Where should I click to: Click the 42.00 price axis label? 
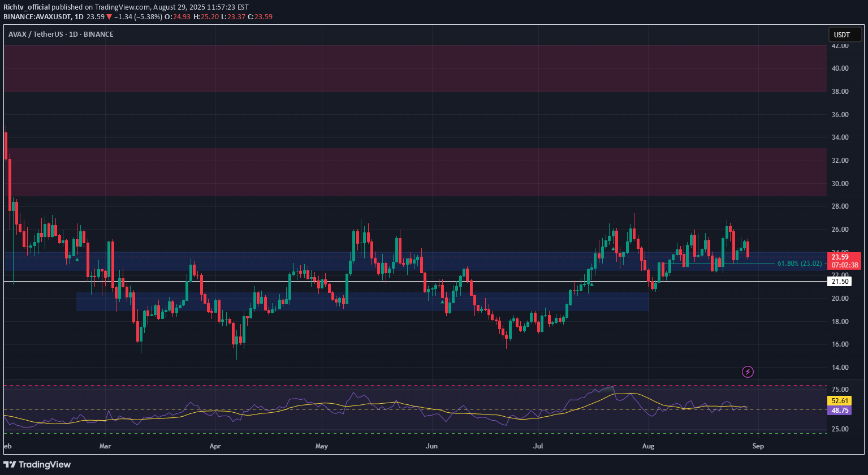pyautogui.click(x=840, y=46)
